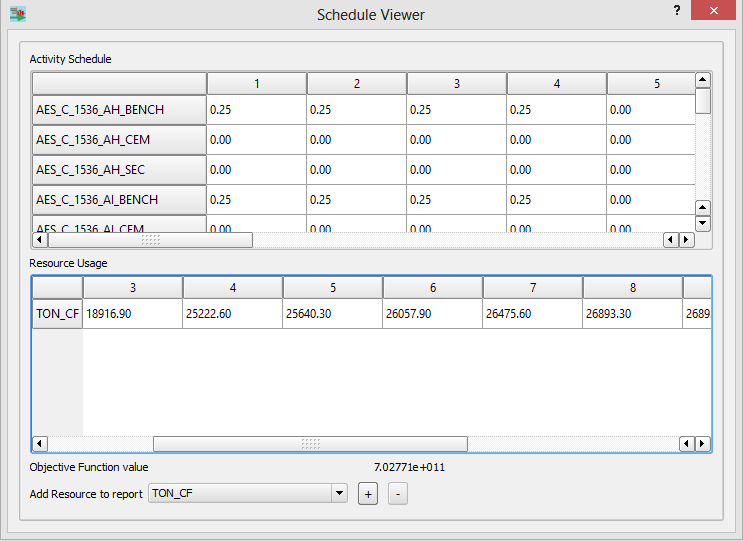Click the application icon in title bar
The height and width of the screenshot is (541, 743).
coord(18,15)
